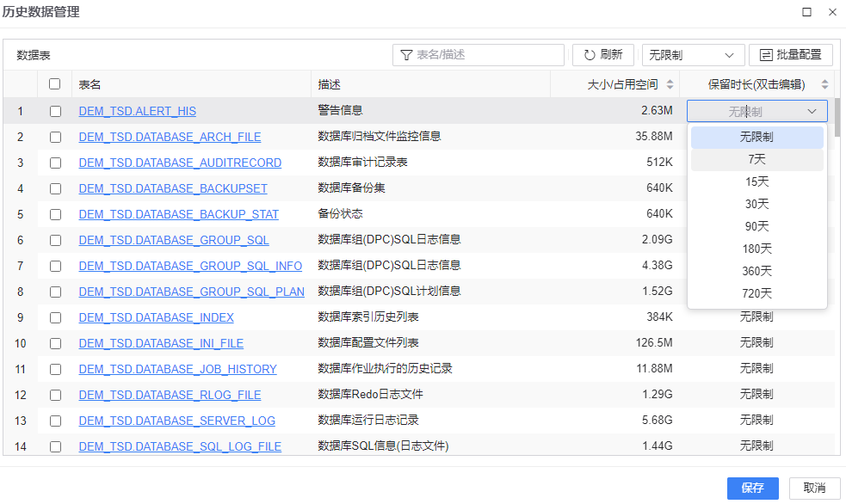Click 无限制 value in DATABASE_JOB_HISTORY row
This screenshot has width=846, height=504.
[756, 369]
